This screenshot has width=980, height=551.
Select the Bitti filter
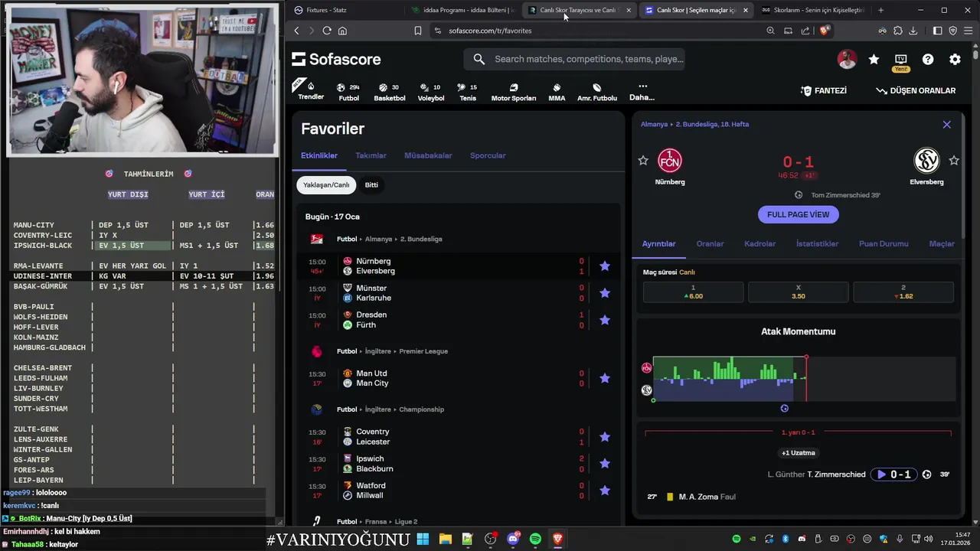[x=371, y=184]
